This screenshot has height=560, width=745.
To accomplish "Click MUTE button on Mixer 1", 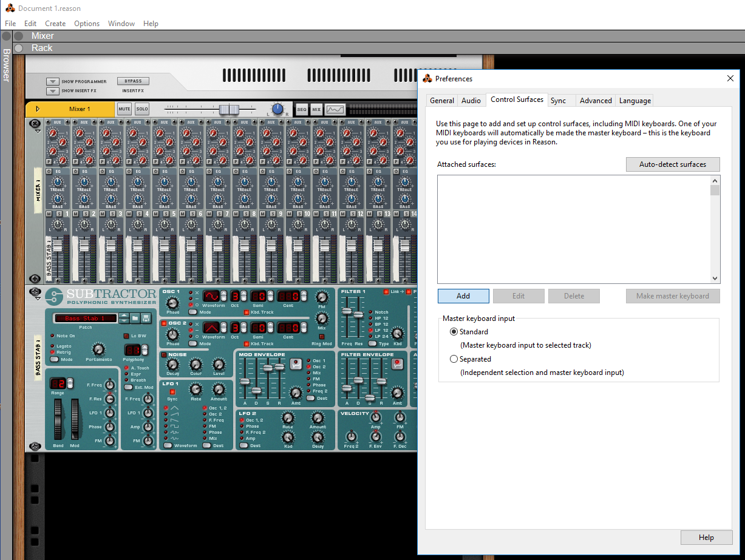I will [x=124, y=109].
